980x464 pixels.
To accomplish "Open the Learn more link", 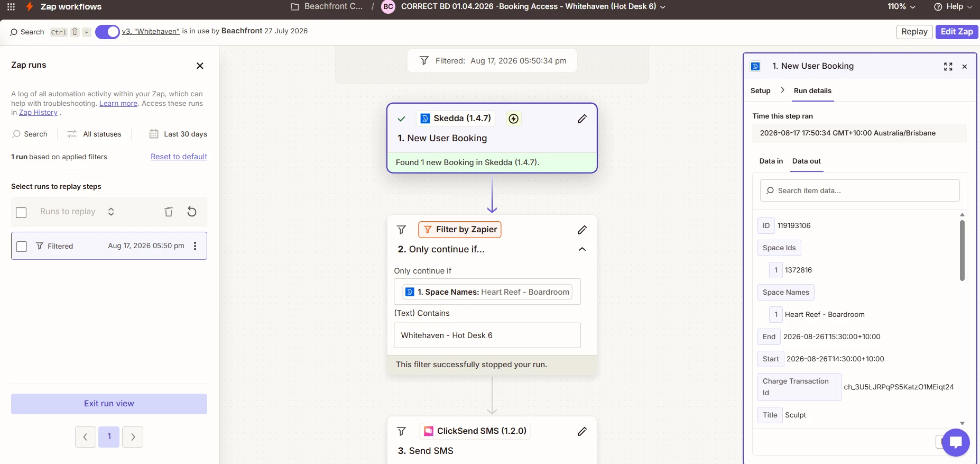I will tap(118, 104).
